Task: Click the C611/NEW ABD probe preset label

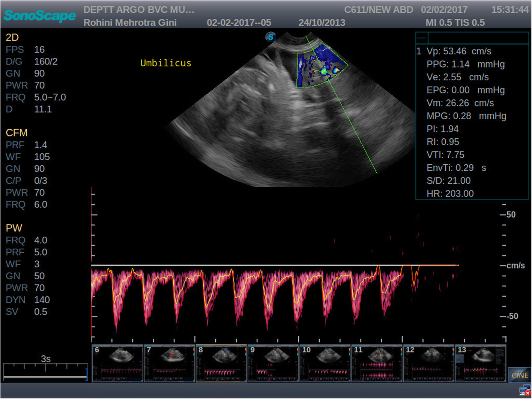Action: tap(379, 10)
